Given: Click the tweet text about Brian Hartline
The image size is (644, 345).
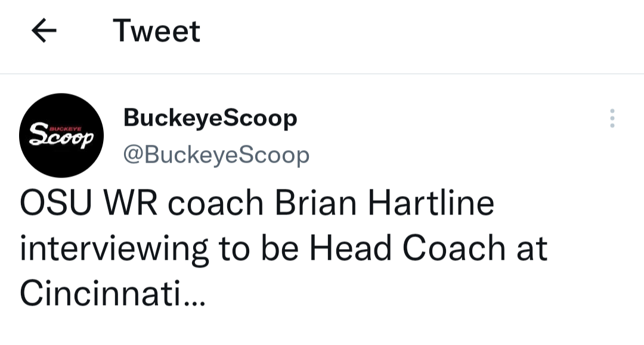Looking at the screenshot, I should (283, 248).
